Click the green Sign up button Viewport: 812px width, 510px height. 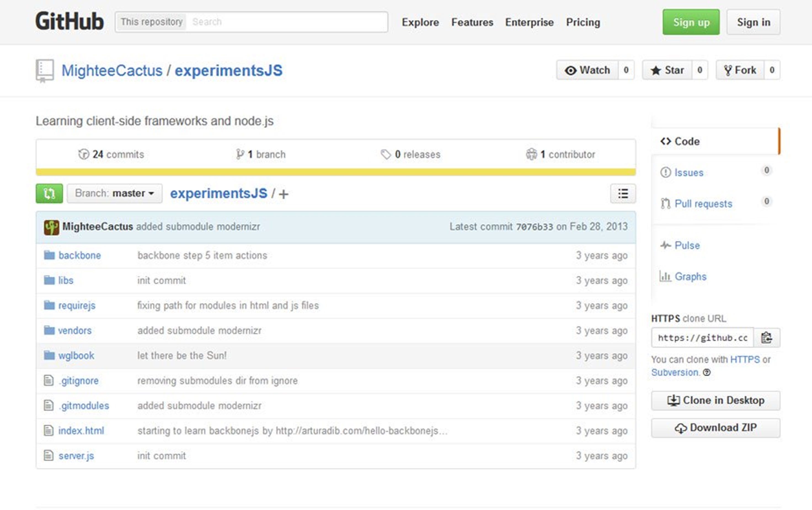click(x=691, y=22)
